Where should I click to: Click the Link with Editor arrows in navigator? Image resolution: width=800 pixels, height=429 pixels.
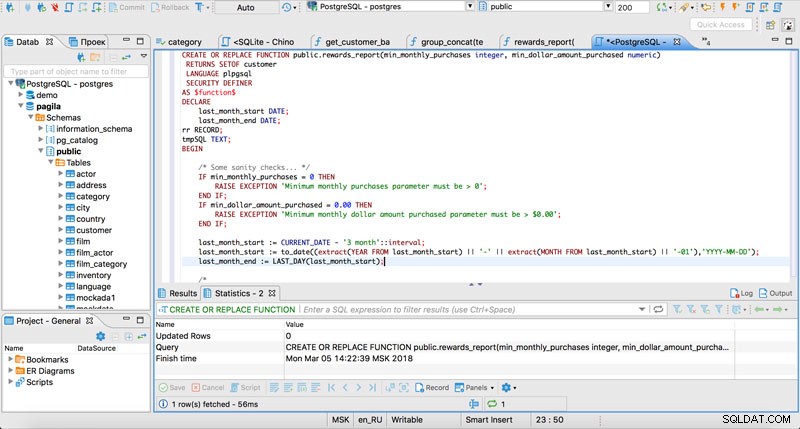click(x=126, y=57)
